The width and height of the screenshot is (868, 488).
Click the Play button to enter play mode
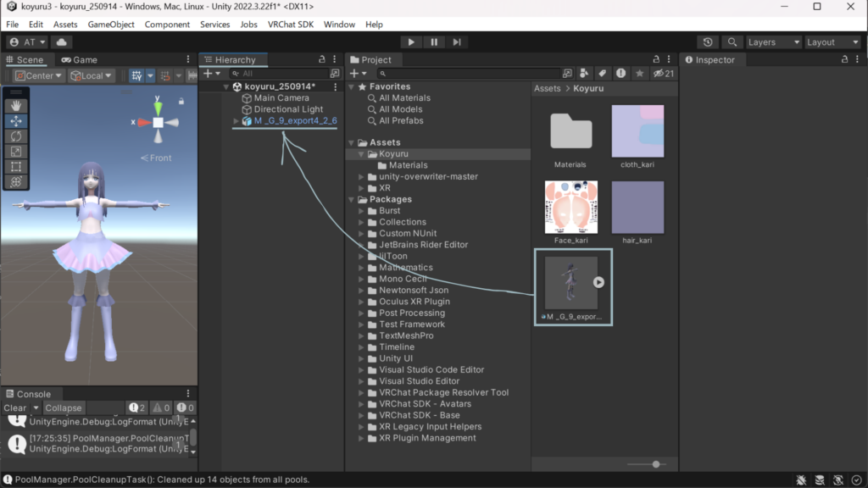411,42
